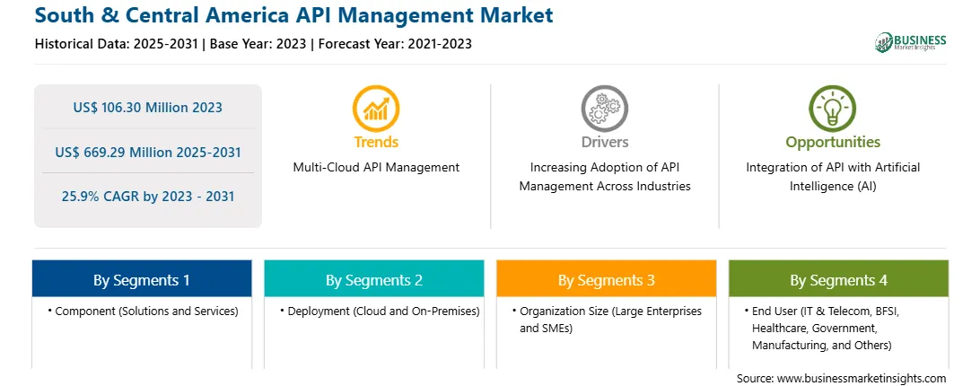This screenshot has height=386, width=980.
Task: Click the 25.9% CAGR by 2023 - 2031 text
Action: (147, 197)
